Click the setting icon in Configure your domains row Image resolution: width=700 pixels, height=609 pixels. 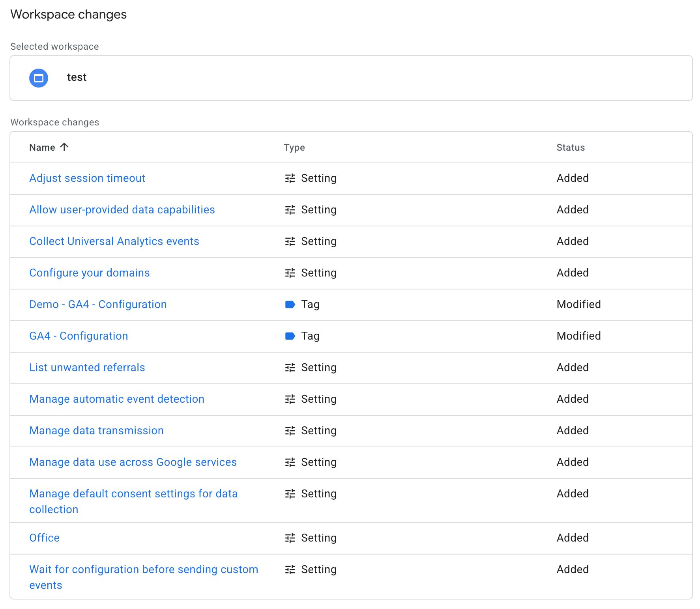pos(290,273)
